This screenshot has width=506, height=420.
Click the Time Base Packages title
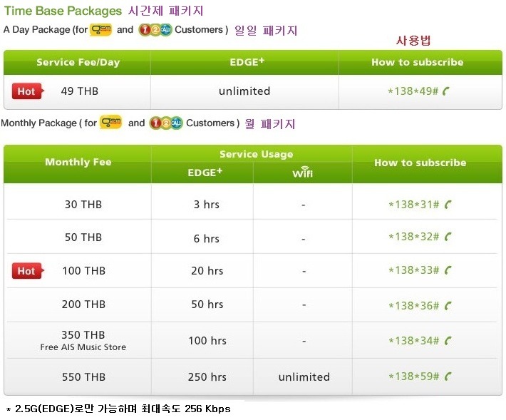click(x=63, y=11)
